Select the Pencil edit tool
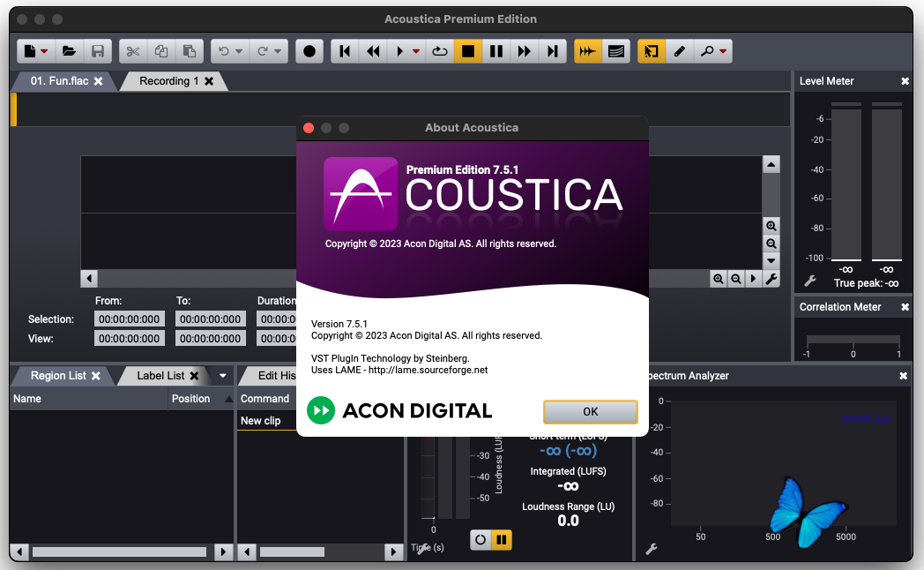Image resolution: width=924 pixels, height=570 pixels. [x=680, y=51]
